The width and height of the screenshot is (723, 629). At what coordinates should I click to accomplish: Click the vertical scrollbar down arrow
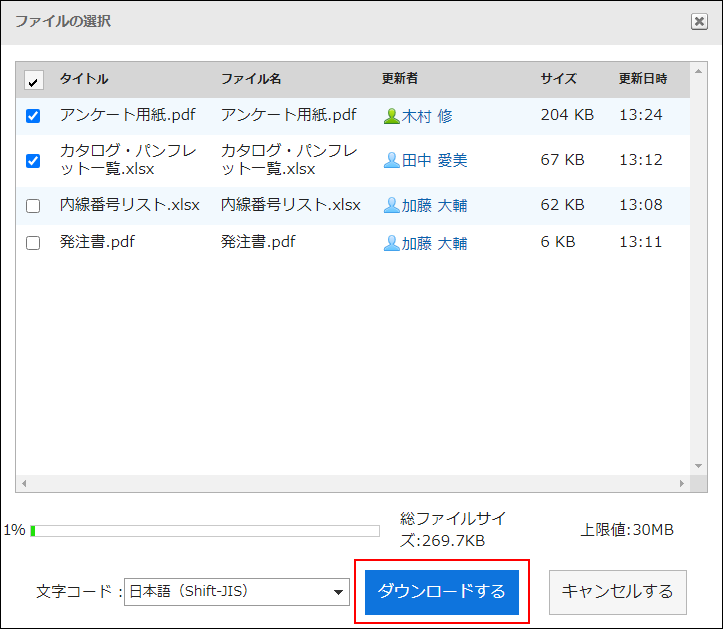(x=699, y=466)
